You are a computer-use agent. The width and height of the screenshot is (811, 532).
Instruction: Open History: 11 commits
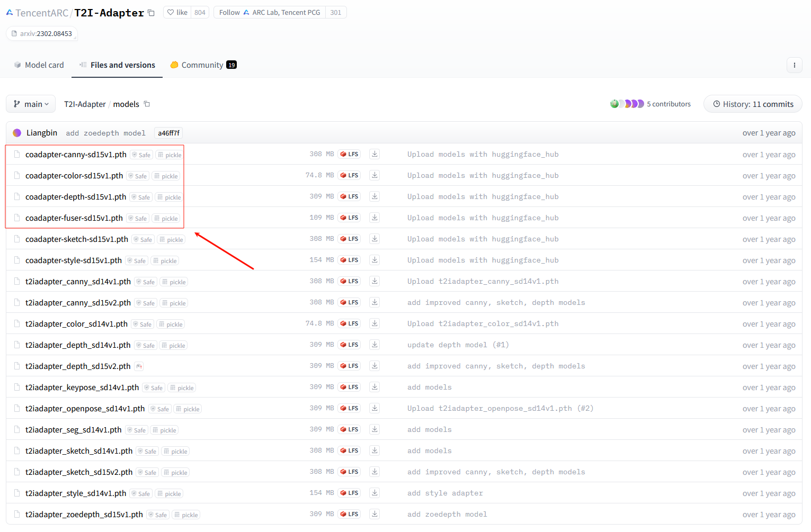(753, 104)
